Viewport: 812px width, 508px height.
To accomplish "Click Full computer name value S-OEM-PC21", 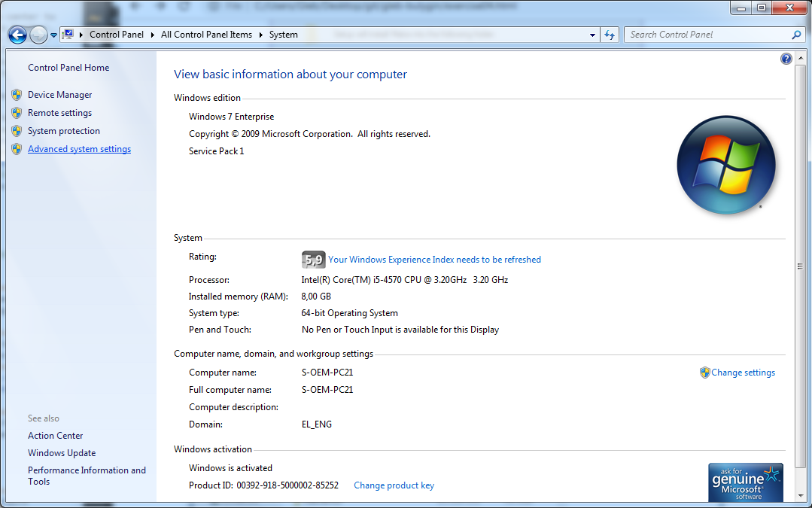I will coord(327,389).
